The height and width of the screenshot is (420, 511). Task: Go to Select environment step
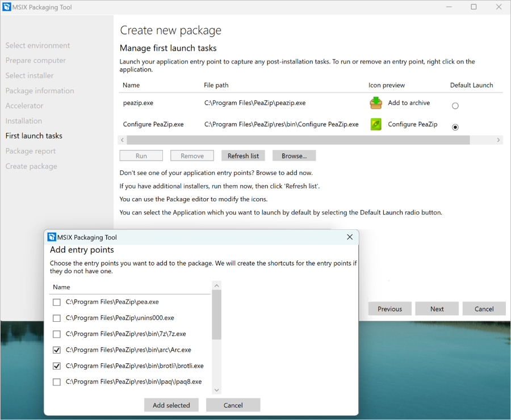(x=37, y=45)
